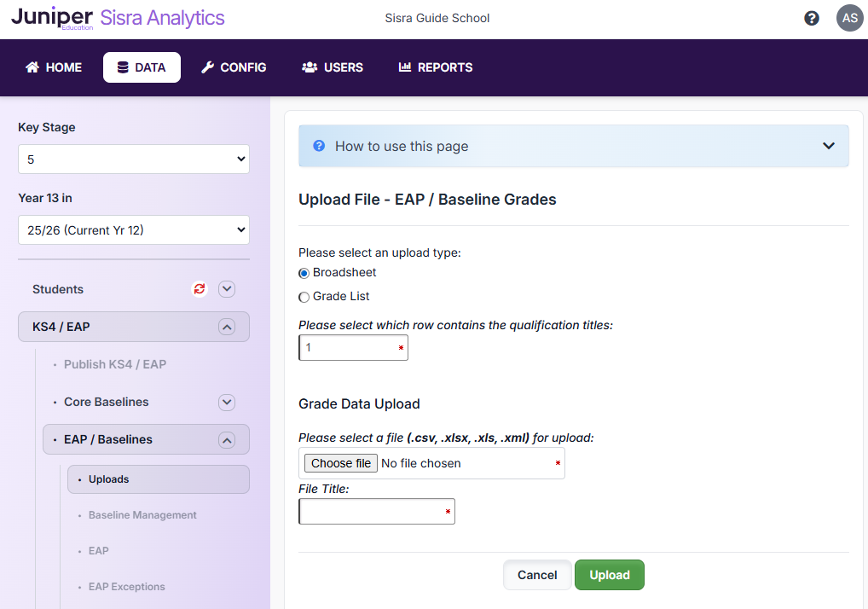
Task: Open the AS user avatar menu
Action: pyautogui.click(x=849, y=18)
